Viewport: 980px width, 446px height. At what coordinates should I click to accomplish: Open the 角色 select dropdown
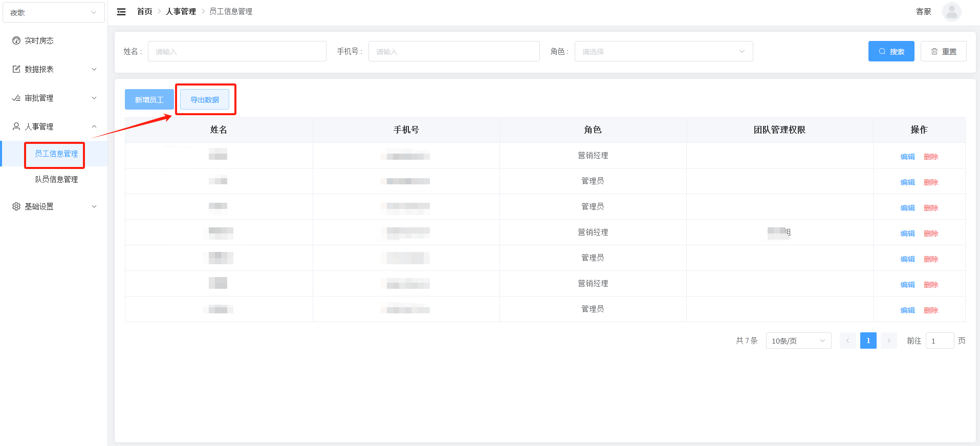tap(664, 51)
